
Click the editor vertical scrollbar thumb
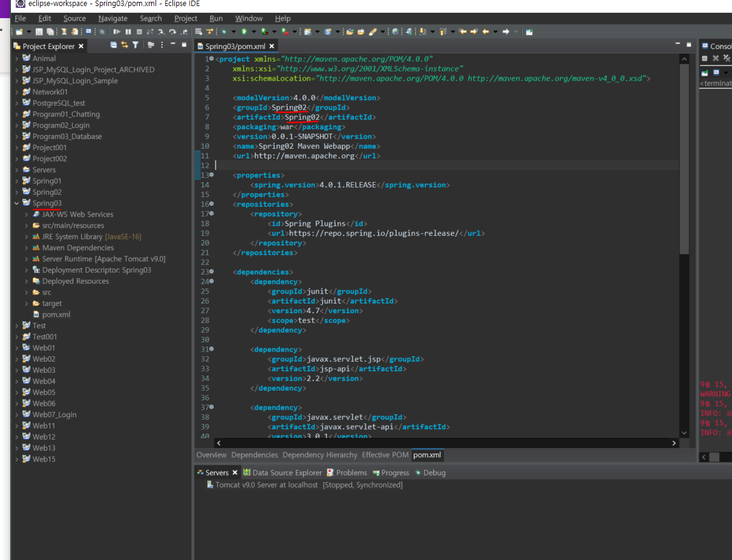(x=684, y=158)
